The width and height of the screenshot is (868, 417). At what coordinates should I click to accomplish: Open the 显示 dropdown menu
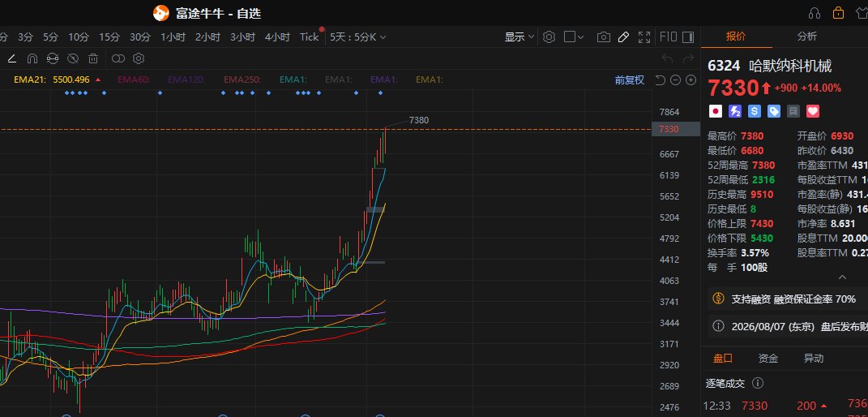519,37
